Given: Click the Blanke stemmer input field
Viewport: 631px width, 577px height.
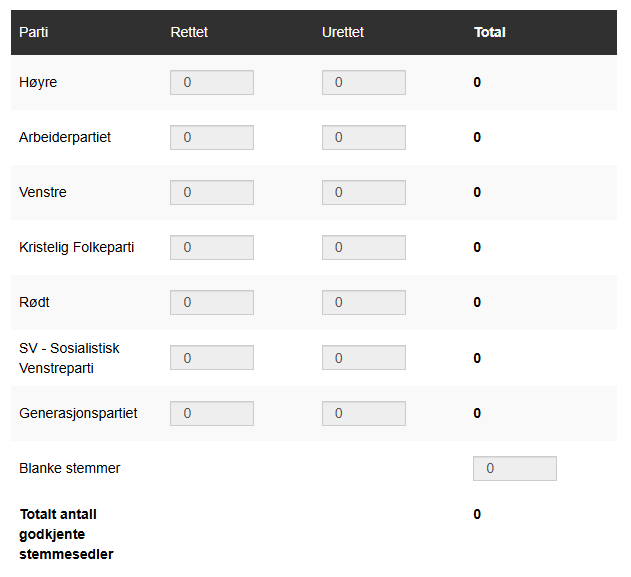Looking at the screenshot, I should (x=515, y=469).
